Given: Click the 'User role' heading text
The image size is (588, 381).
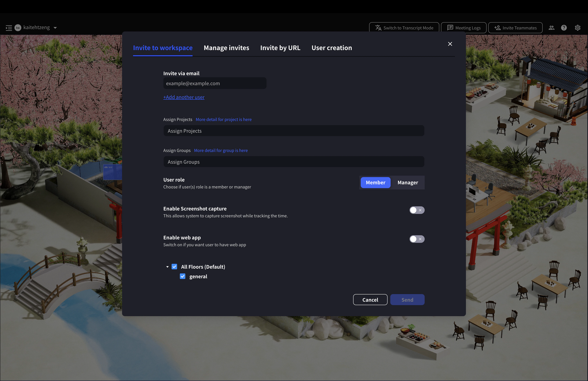Looking at the screenshot, I should pyautogui.click(x=174, y=180).
